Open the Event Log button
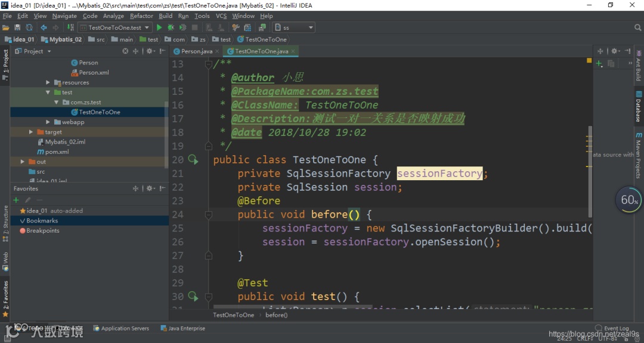The image size is (644, 343). coord(612,328)
